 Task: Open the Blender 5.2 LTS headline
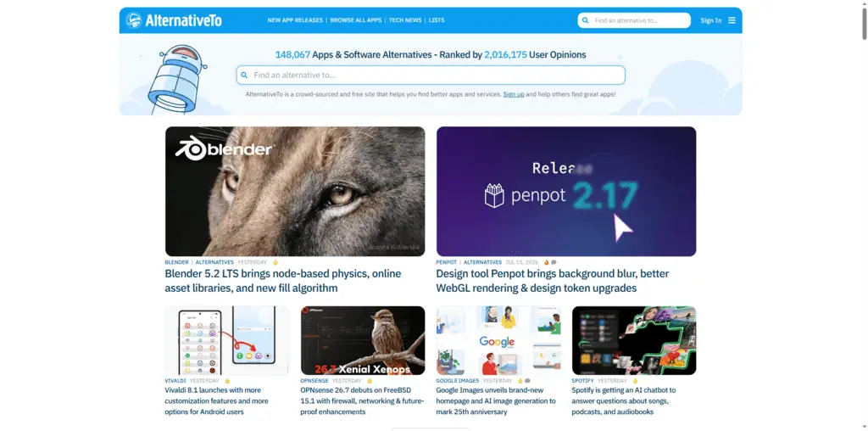tap(283, 281)
